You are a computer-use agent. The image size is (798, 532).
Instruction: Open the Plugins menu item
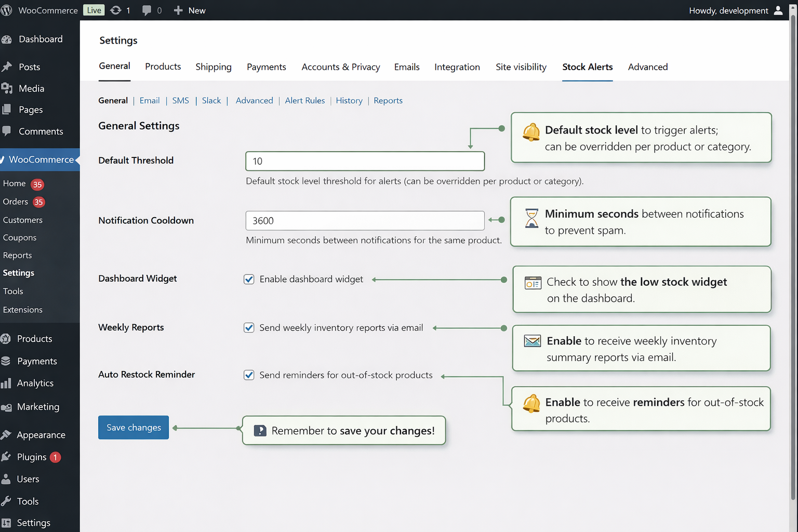coord(32,457)
